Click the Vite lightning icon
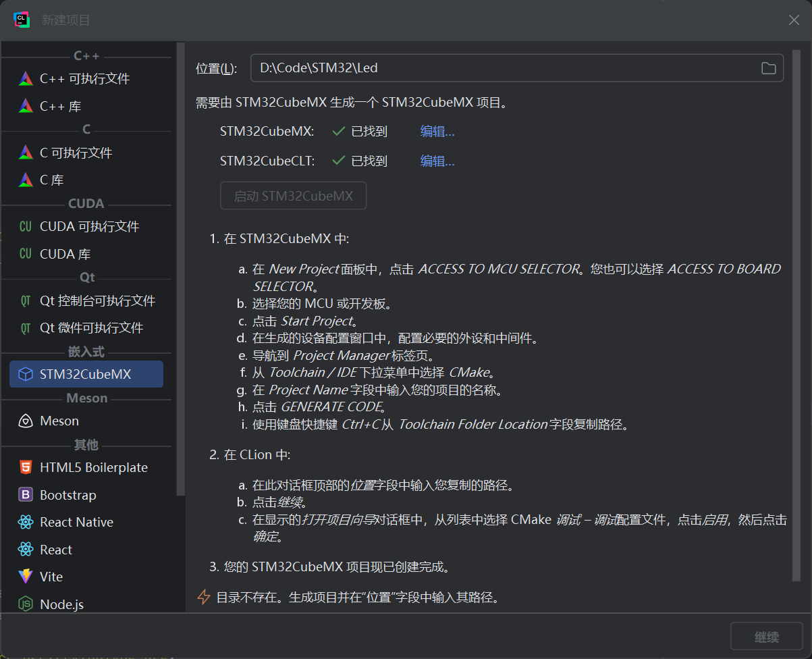Viewport: 812px width, 659px height. coord(26,577)
